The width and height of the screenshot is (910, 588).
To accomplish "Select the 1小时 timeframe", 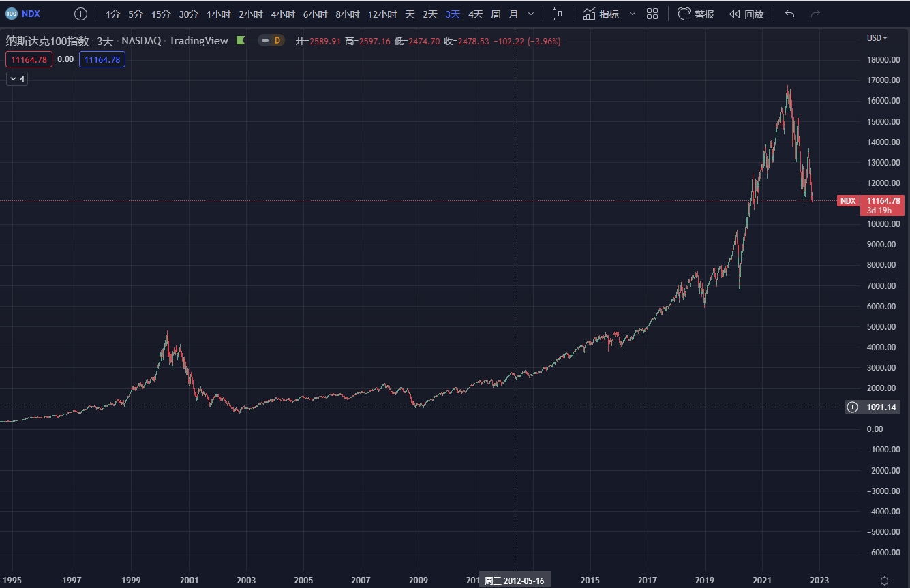I will click(x=218, y=14).
